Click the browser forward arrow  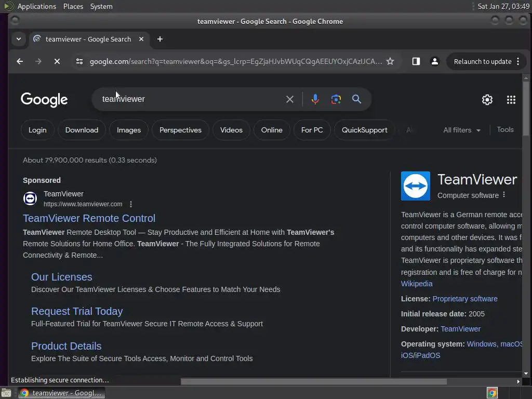point(38,61)
